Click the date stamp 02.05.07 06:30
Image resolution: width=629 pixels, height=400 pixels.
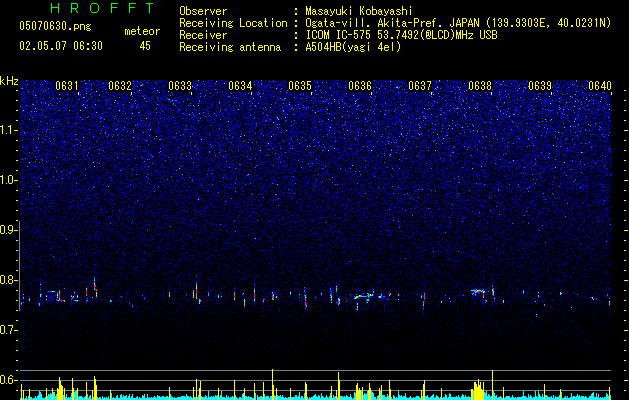click(61, 46)
